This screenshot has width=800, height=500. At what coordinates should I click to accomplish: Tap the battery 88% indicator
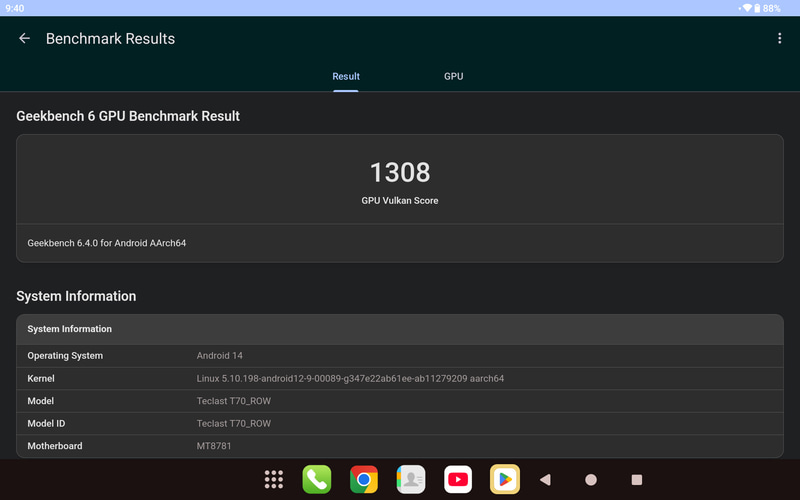click(767, 8)
